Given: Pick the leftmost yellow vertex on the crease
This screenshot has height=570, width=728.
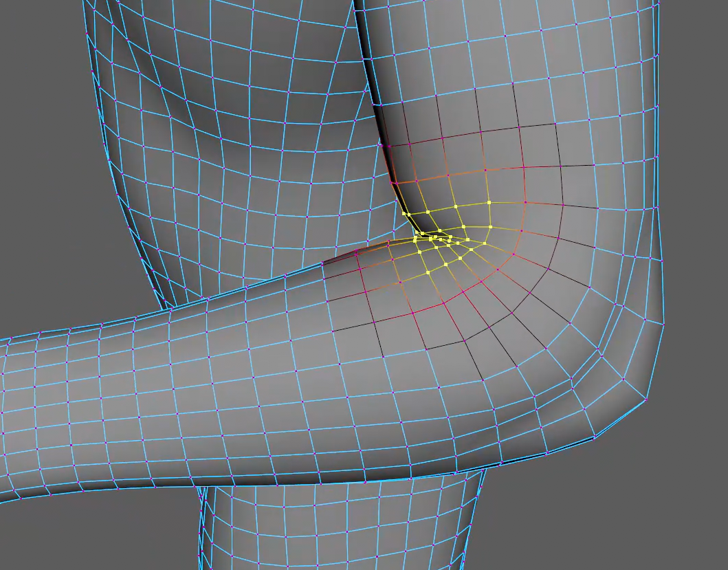Looking at the screenshot, I should click(404, 214).
